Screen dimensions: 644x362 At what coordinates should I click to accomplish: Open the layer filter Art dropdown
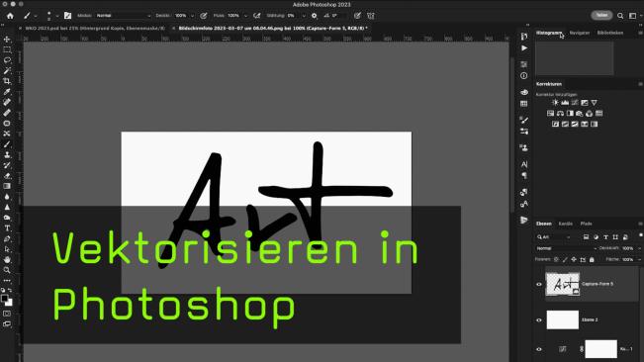(x=553, y=237)
